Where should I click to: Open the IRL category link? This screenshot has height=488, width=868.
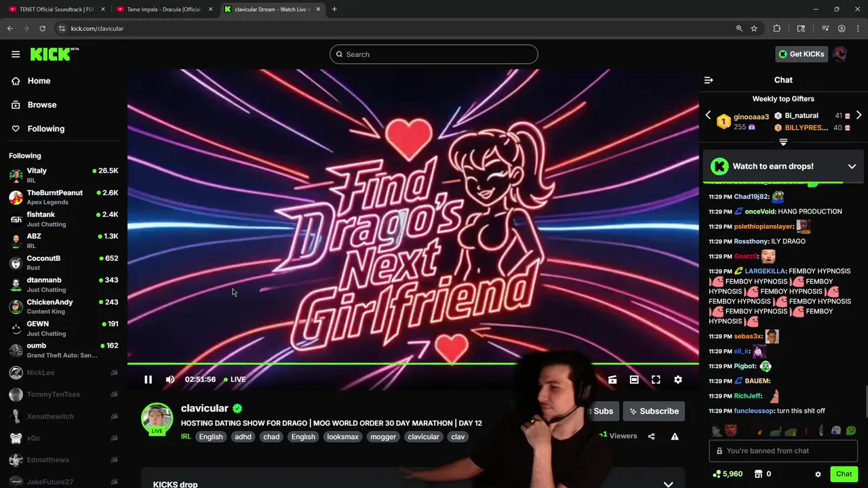(186, 436)
